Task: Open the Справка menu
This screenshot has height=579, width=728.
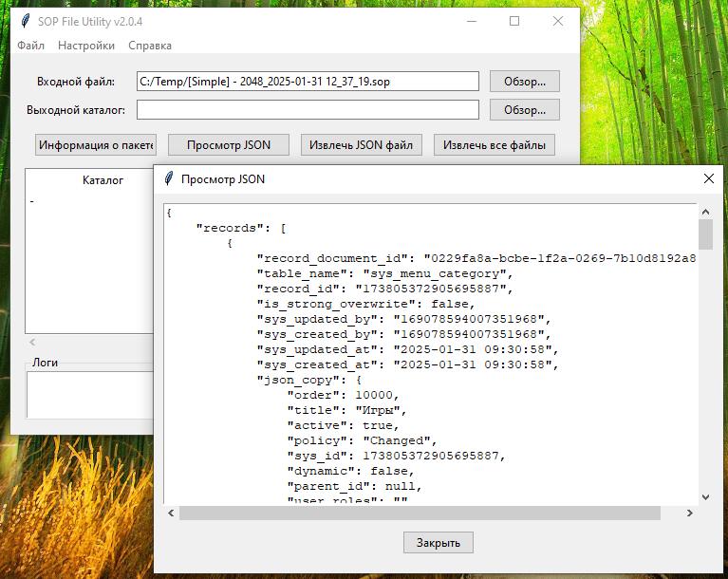Action: 150,46
